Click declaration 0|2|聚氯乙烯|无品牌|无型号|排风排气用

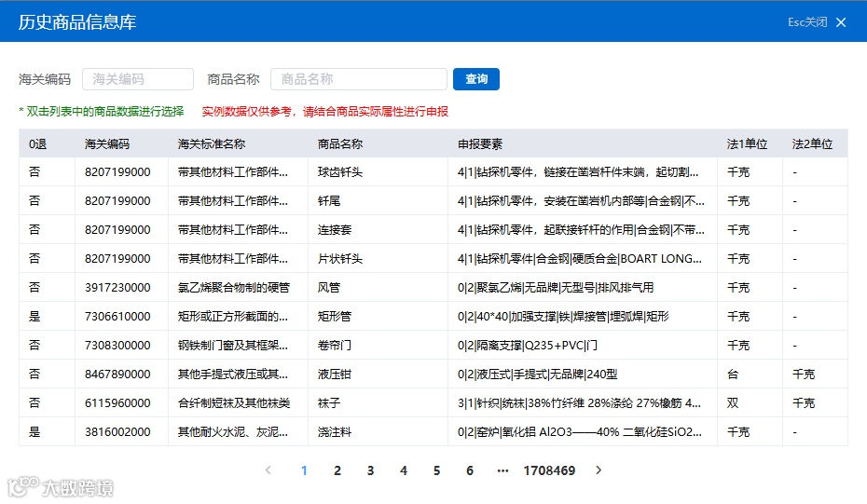click(556, 287)
